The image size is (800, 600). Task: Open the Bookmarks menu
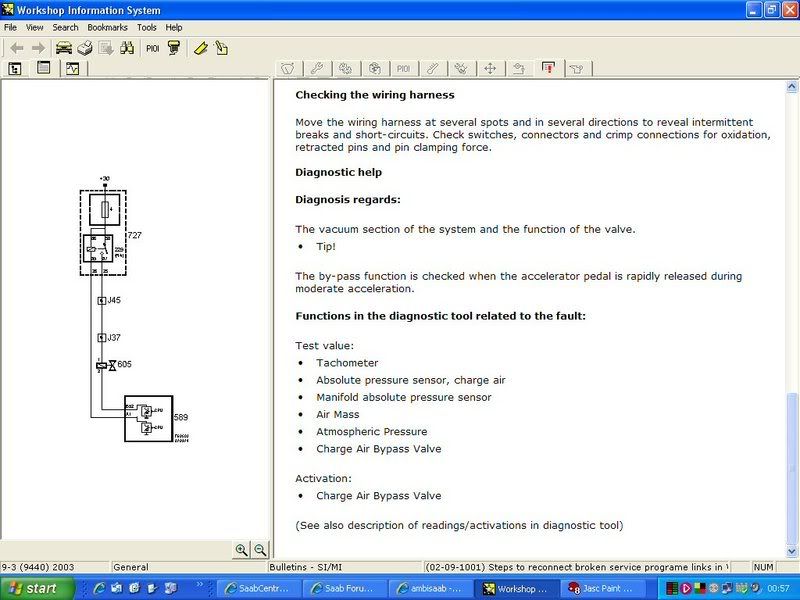[105, 27]
